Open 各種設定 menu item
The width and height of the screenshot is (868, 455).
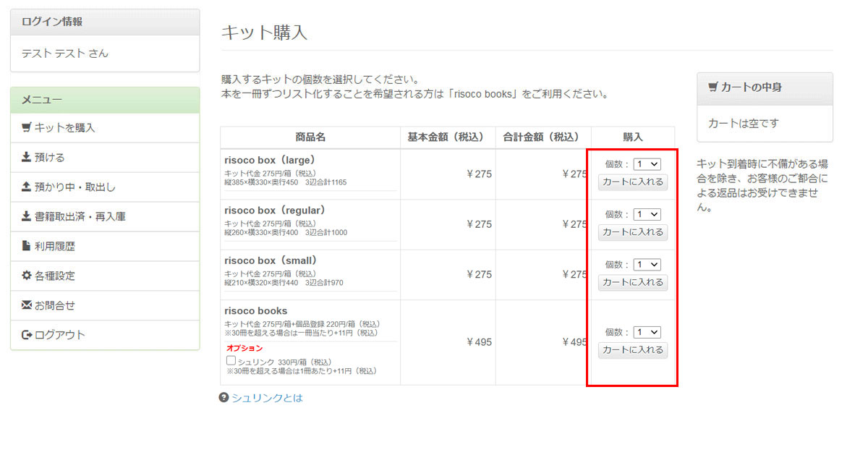pos(105,276)
